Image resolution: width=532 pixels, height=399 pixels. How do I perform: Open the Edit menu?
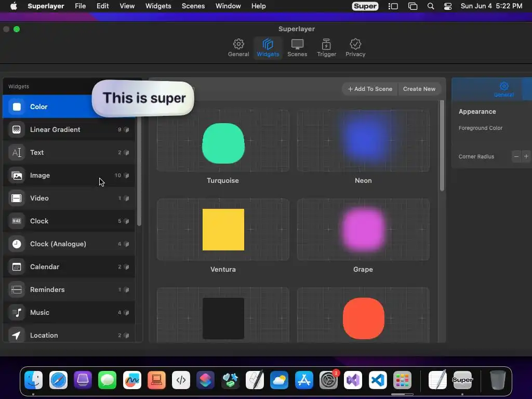coord(102,6)
